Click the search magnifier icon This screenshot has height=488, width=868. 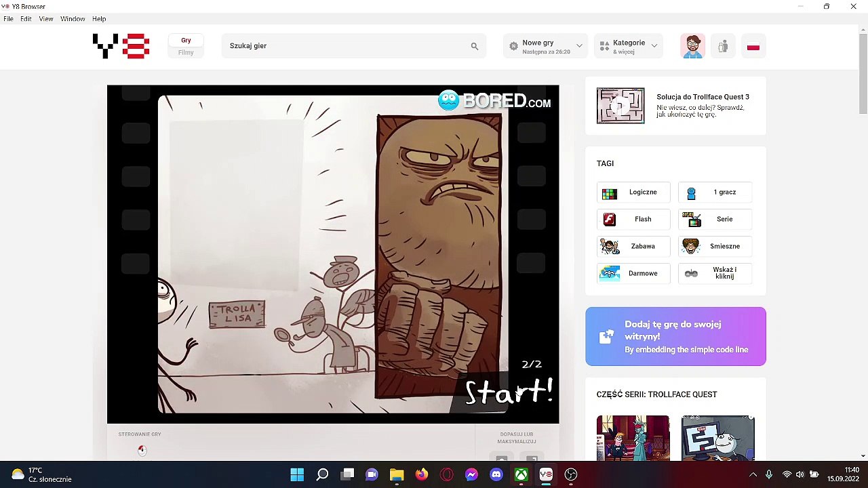(475, 46)
